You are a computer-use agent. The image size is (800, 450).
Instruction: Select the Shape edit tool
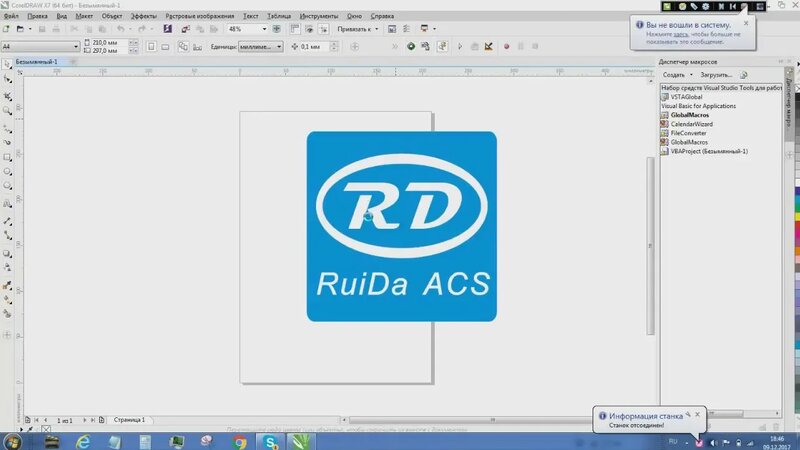pos(7,80)
